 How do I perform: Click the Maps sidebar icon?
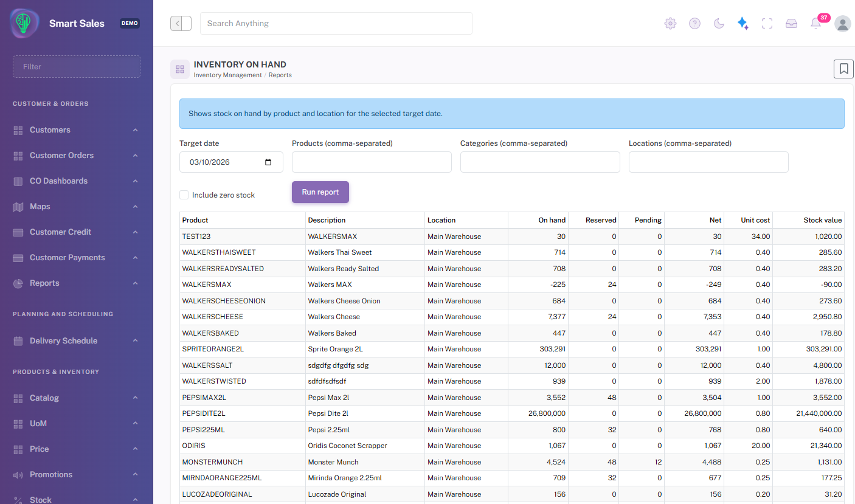point(18,207)
